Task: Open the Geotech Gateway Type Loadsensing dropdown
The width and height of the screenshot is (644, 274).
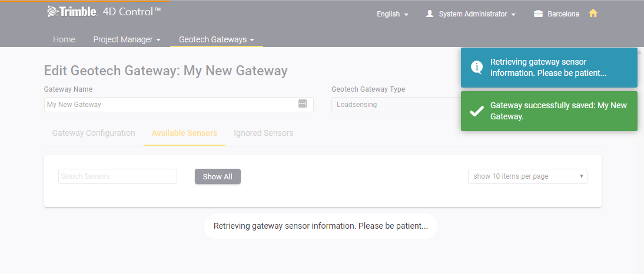Action: [396, 105]
